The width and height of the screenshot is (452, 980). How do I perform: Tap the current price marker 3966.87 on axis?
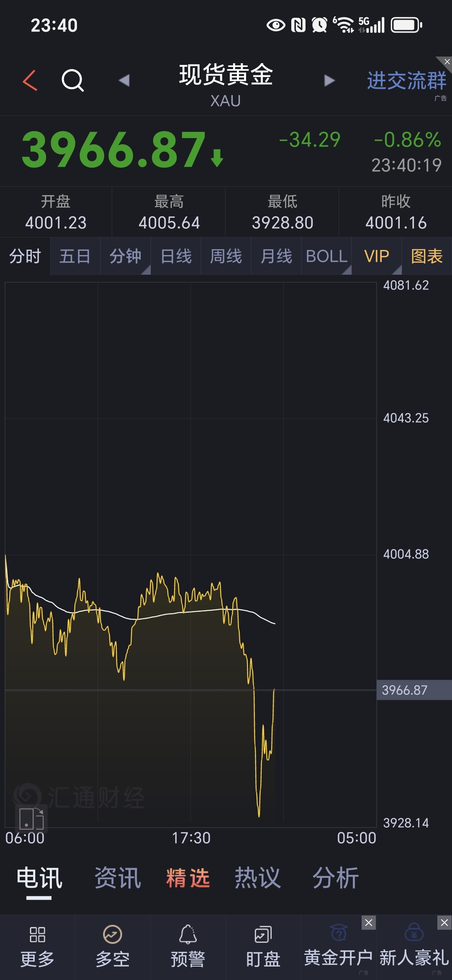414,690
